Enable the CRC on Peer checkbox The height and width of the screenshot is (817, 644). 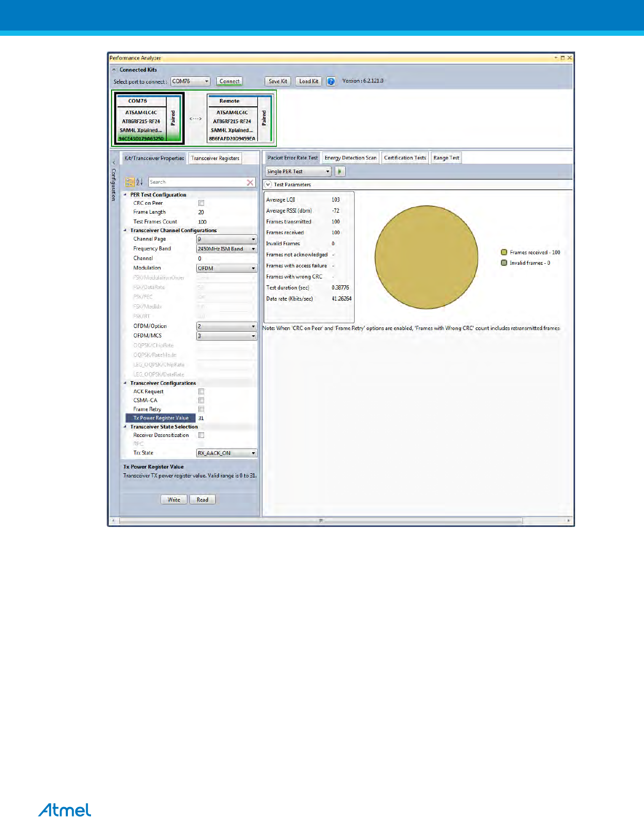201,203
